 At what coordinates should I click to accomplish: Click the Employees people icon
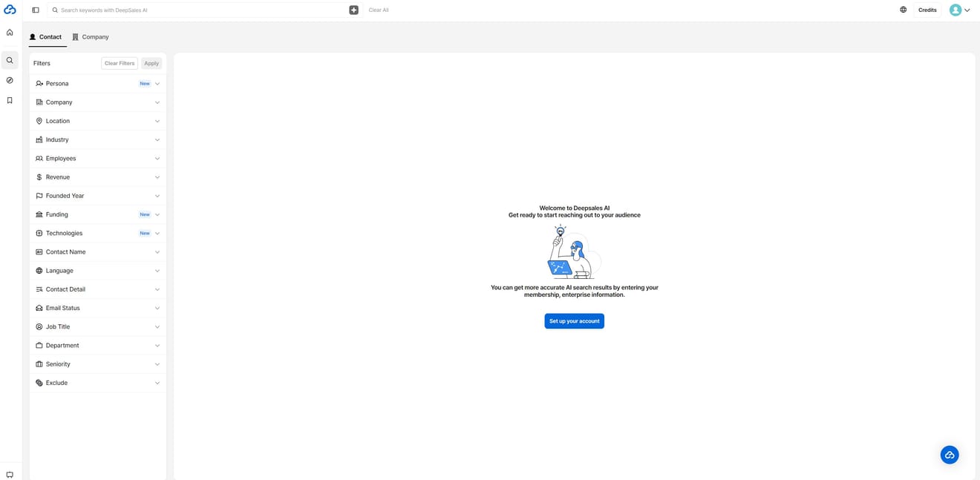tap(39, 159)
